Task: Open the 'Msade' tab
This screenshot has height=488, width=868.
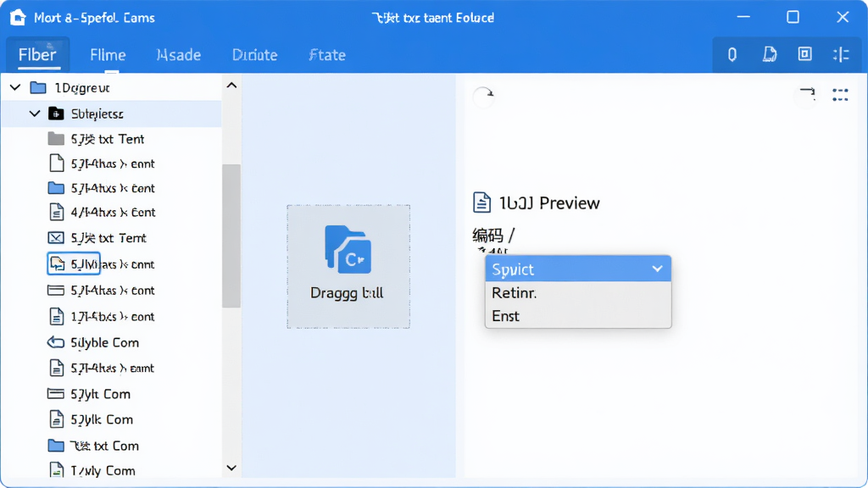Action: (179, 55)
